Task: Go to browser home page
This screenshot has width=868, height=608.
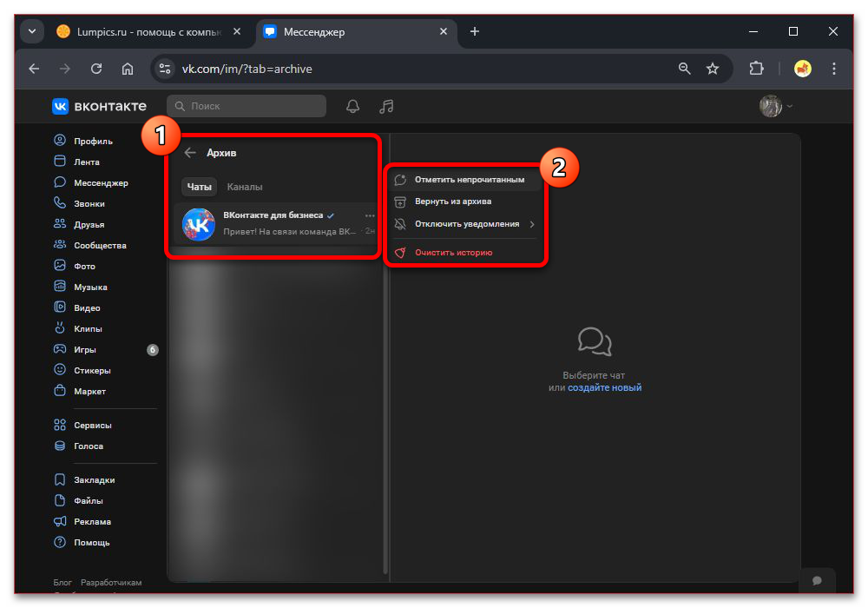Action: pyautogui.click(x=128, y=69)
